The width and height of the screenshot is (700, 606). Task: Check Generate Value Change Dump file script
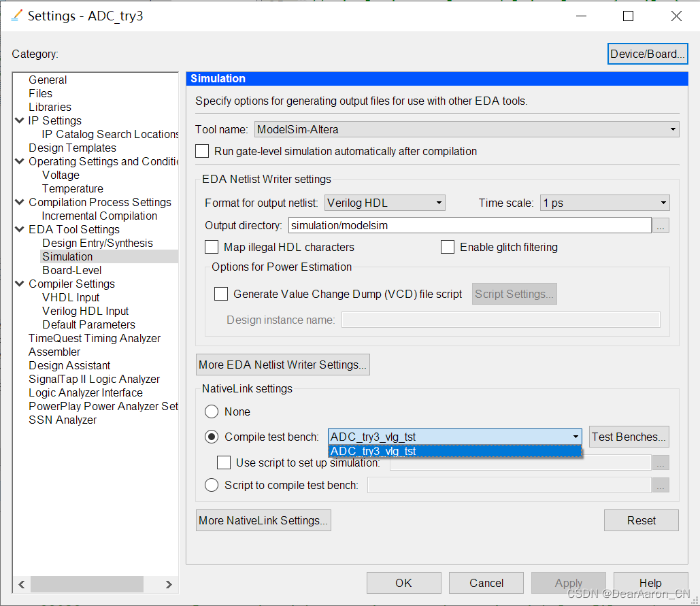tap(220, 293)
